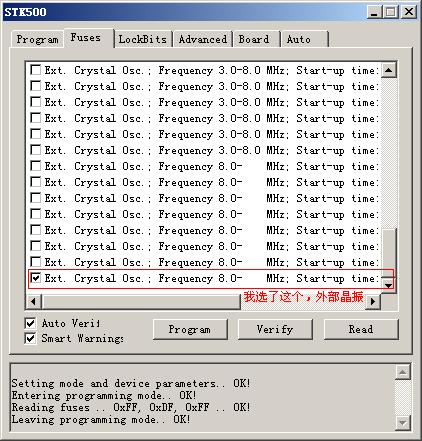Click the Read button for fuses

(361, 329)
